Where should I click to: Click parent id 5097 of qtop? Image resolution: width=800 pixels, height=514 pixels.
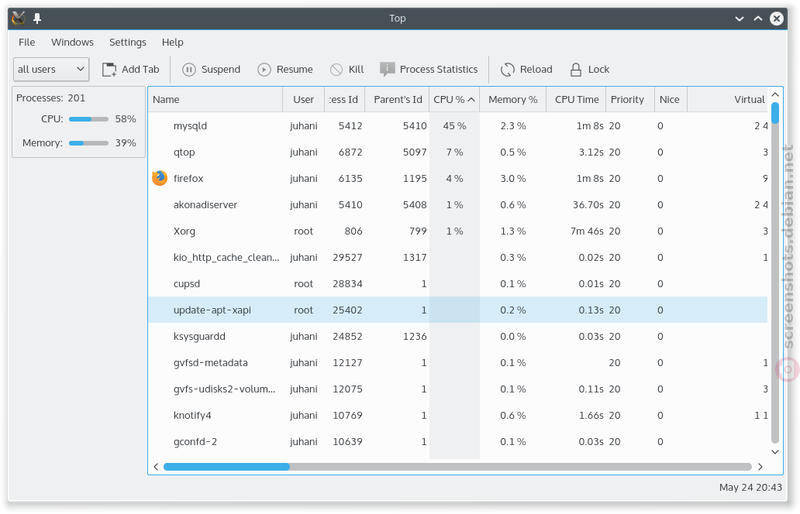(415, 152)
